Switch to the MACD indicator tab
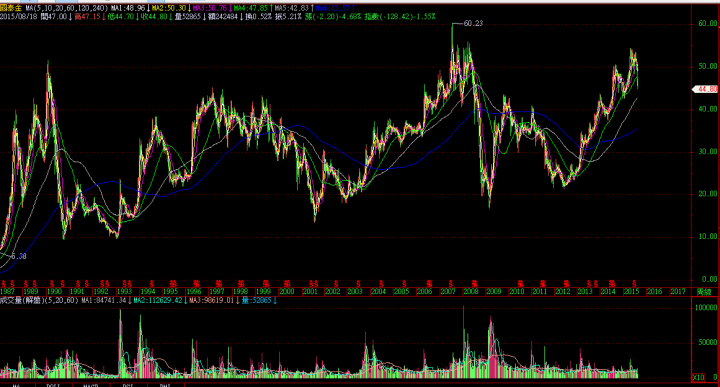This screenshot has width=720, height=387. click(x=91, y=385)
